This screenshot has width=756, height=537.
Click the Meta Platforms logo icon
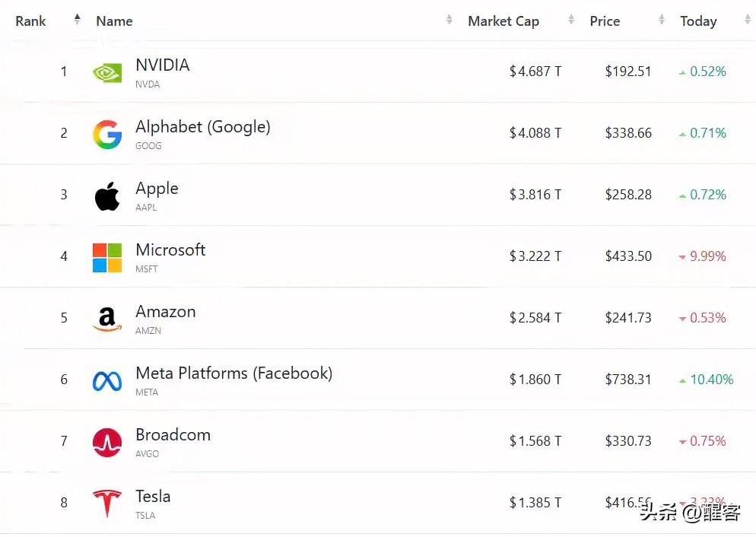click(107, 381)
